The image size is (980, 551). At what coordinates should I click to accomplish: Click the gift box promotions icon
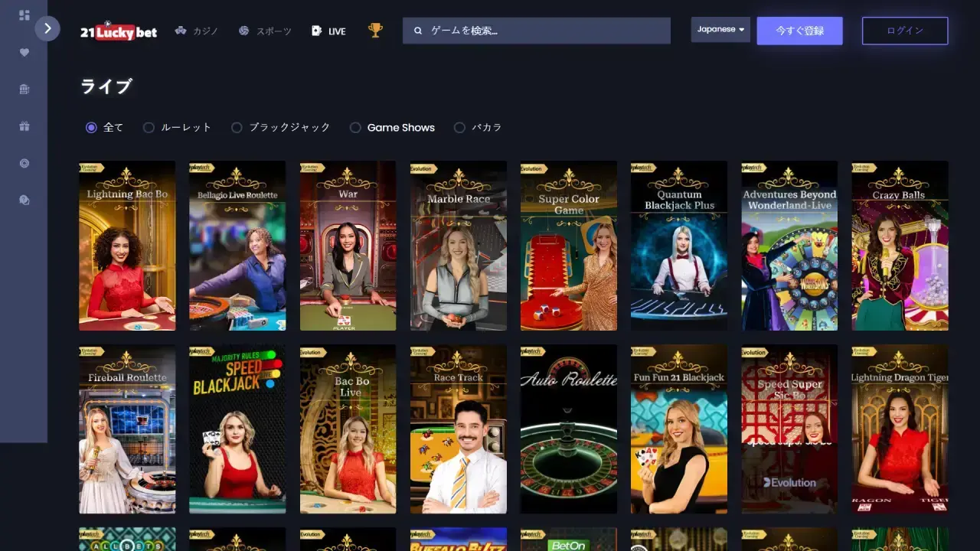coord(24,126)
